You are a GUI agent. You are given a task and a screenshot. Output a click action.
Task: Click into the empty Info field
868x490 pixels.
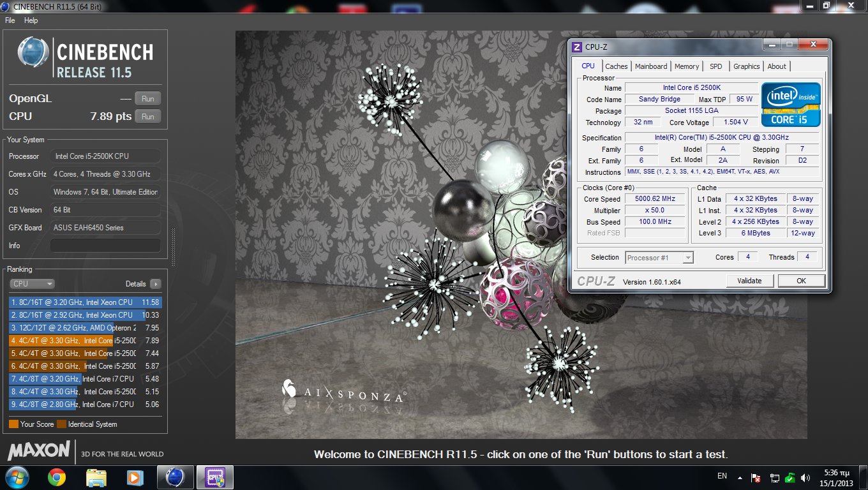tap(106, 246)
